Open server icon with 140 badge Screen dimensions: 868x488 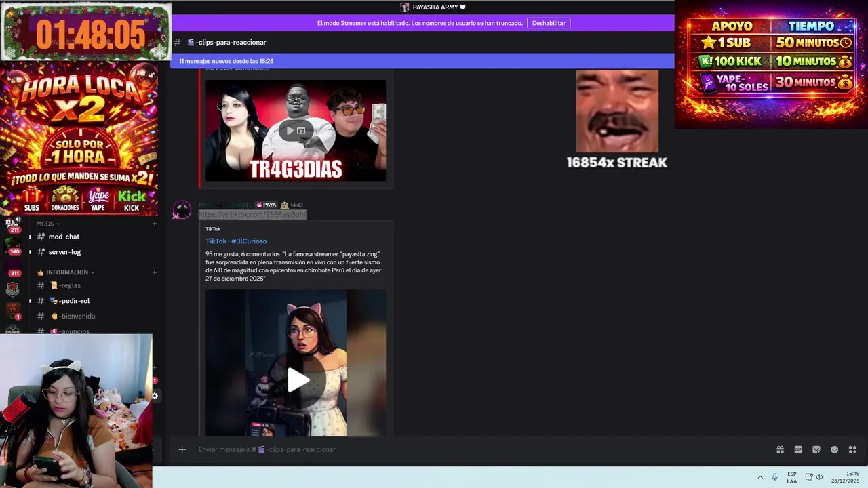click(13, 246)
